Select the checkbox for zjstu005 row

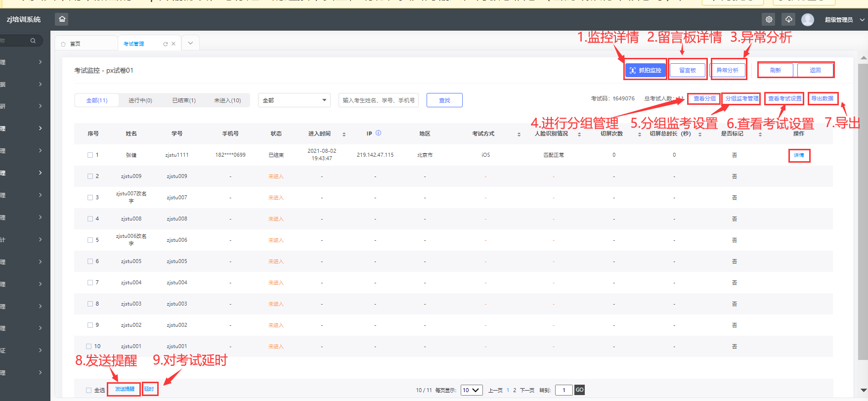90,262
